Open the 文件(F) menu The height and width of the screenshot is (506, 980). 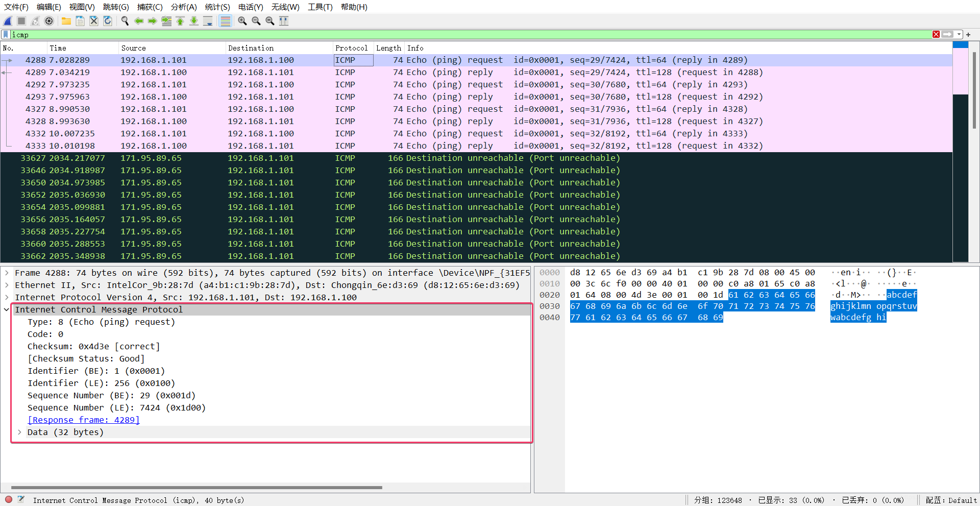16,7
